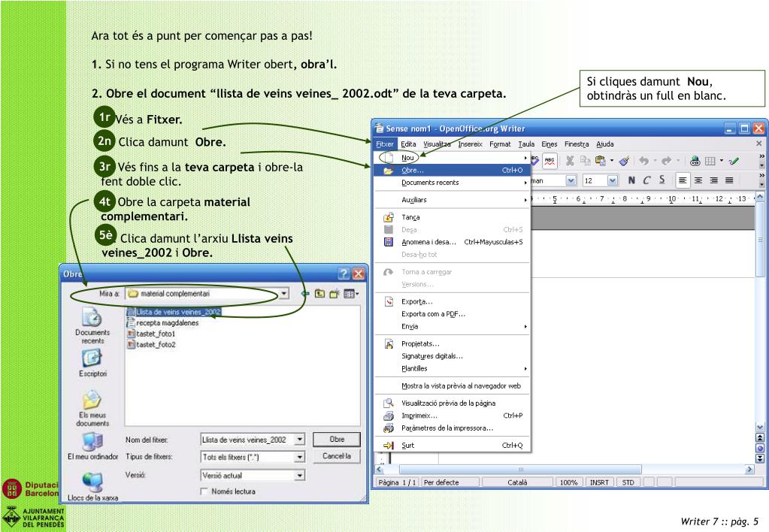Toggle INSRT insert mode in status bar

click(599, 482)
